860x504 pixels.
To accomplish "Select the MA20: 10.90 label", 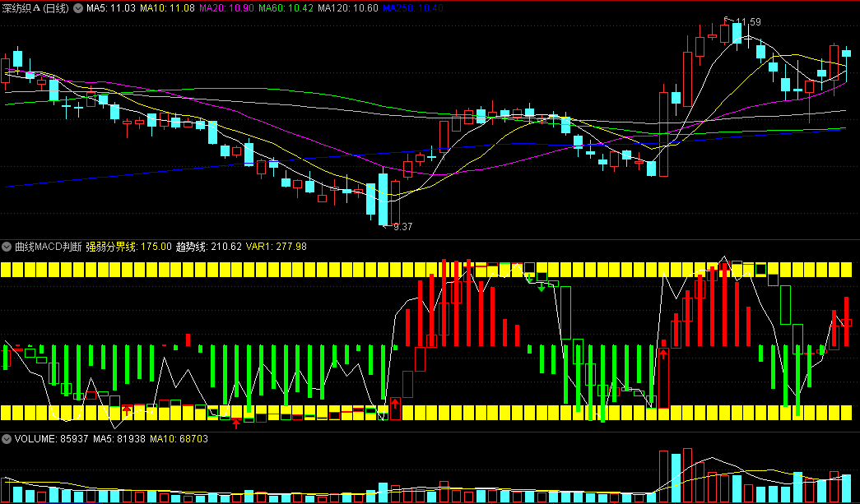I will [226, 8].
